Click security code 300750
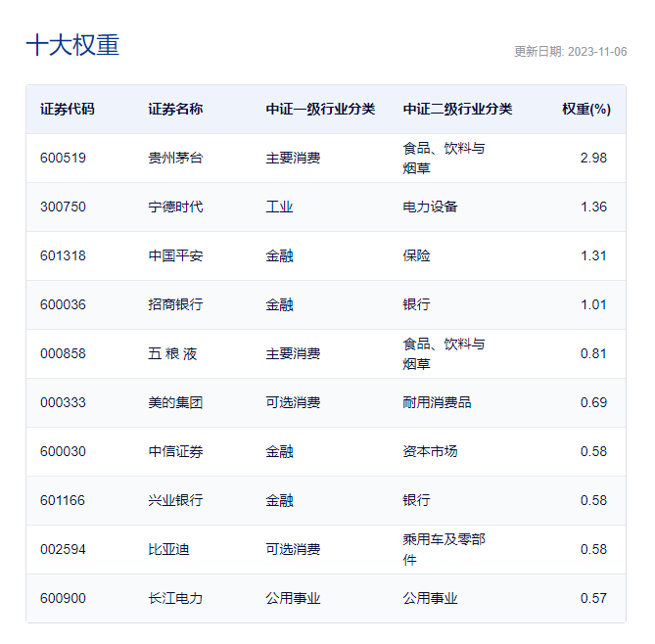The width and height of the screenshot is (655, 644). point(63,207)
